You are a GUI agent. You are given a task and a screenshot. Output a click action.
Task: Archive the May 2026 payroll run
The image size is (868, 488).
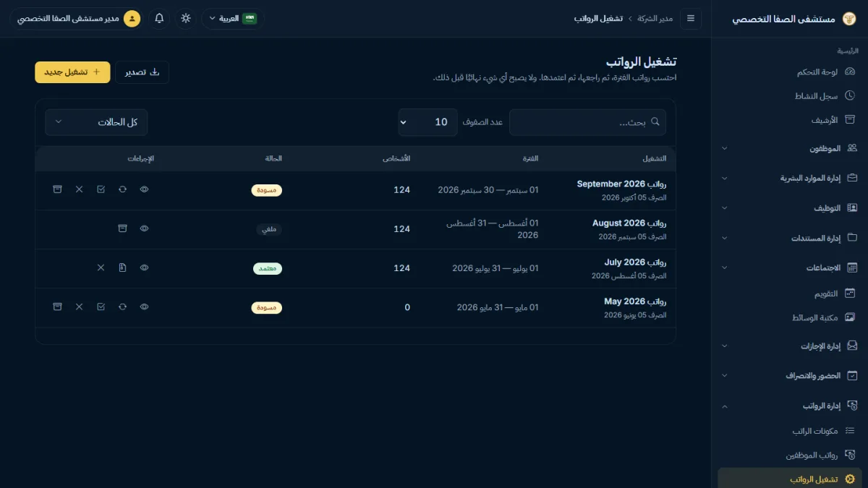(x=57, y=307)
